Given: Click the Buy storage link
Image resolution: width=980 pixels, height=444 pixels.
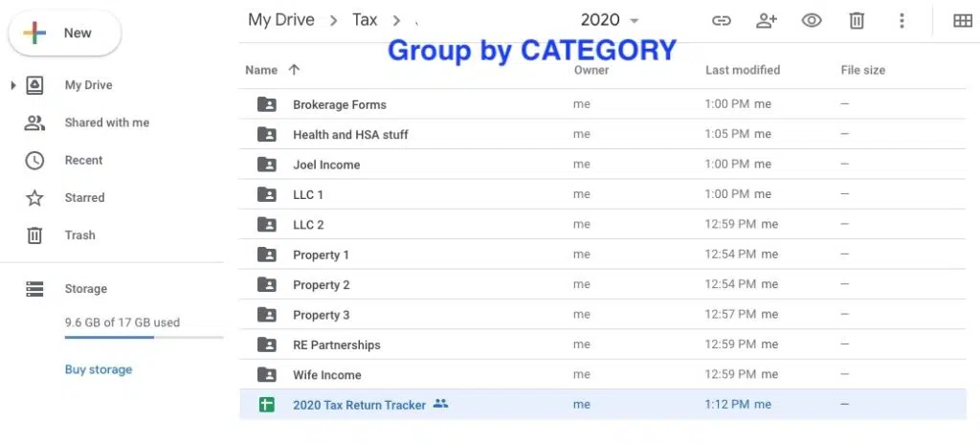Looking at the screenshot, I should tap(99, 369).
